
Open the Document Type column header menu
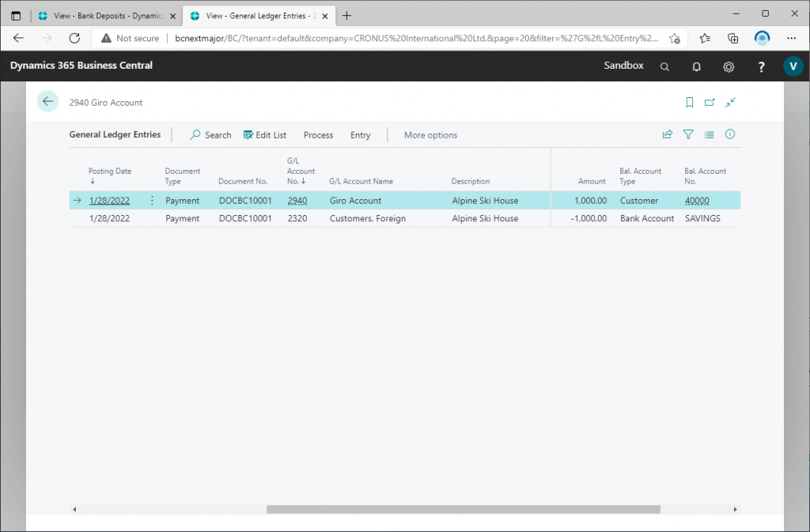click(183, 176)
